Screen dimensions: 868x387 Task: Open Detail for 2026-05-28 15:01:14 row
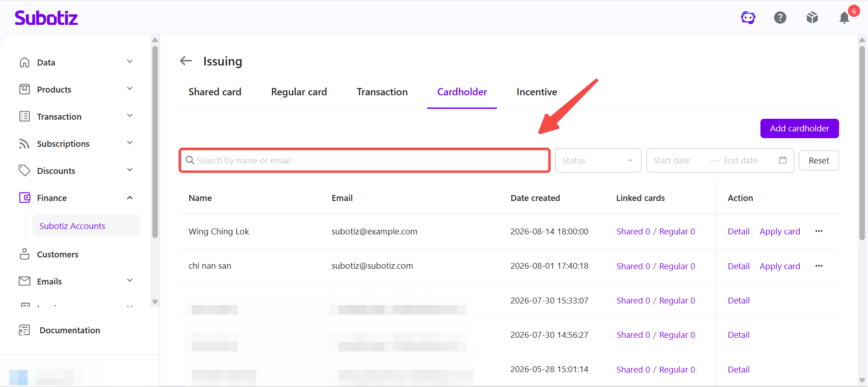[739, 370]
